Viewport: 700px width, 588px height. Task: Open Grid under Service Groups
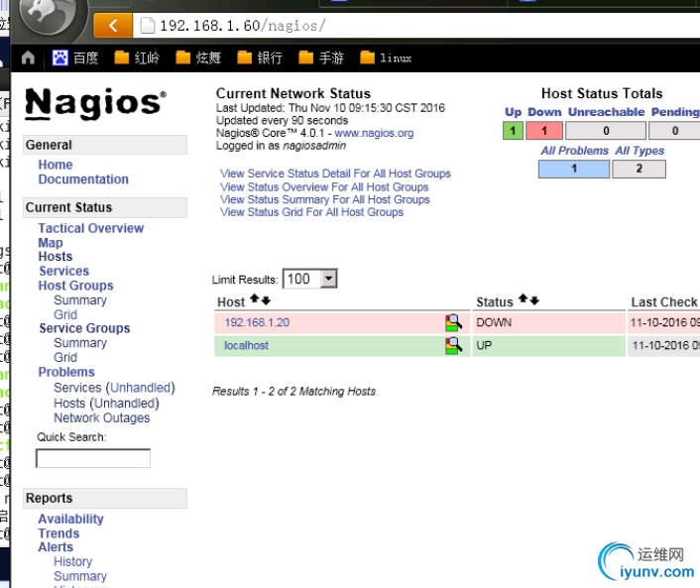click(65, 358)
